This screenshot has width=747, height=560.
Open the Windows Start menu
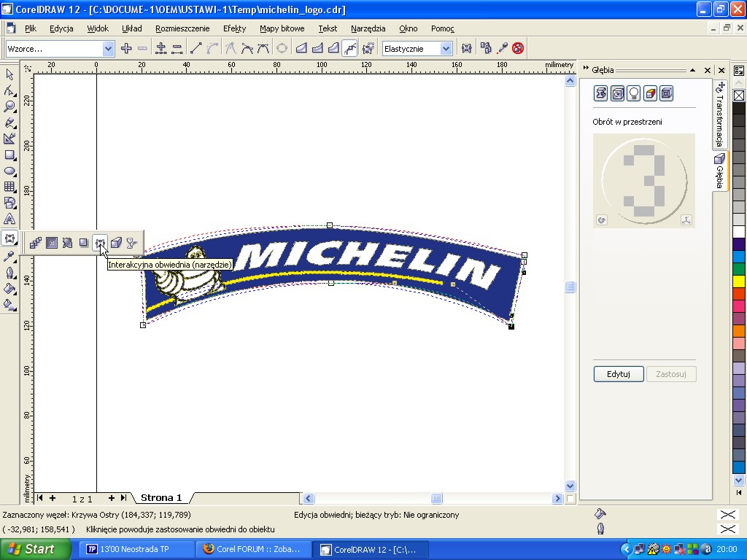point(35,549)
